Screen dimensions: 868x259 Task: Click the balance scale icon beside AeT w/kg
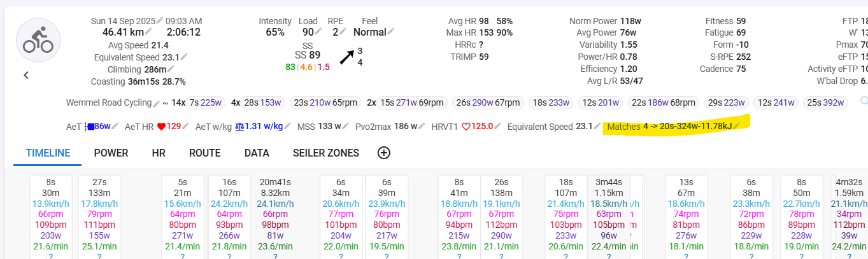point(239,127)
